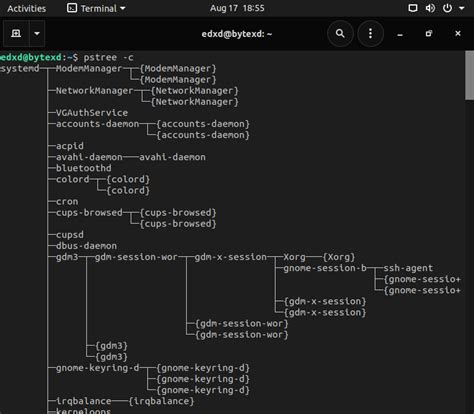The image size is (474, 414).
Task: Click the power icon in top bar
Action: click(x=447, y=8)
